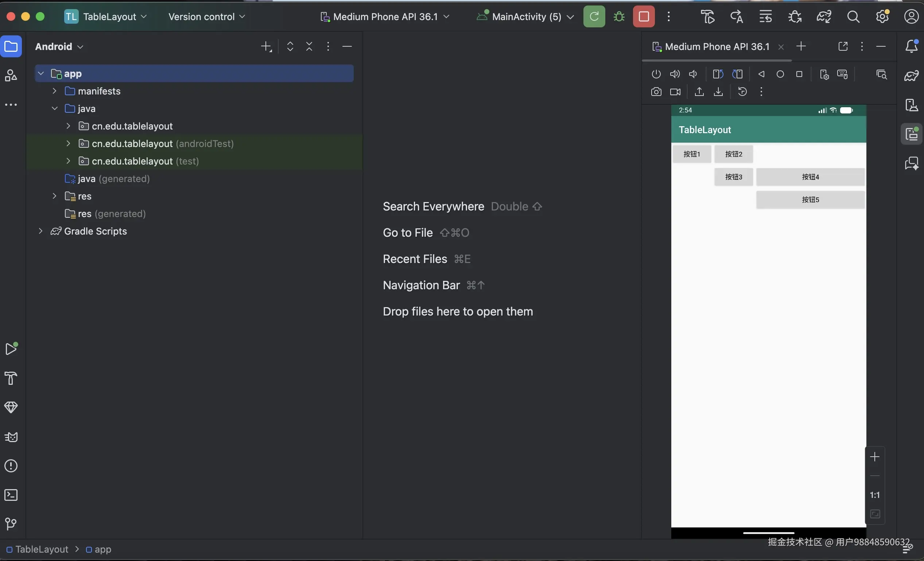Viewport: 924px width, 561px height.
Task: Select the Medium Phone API 36.1 emulator tab
Action: pyautogui.click(x=716, y=47)
